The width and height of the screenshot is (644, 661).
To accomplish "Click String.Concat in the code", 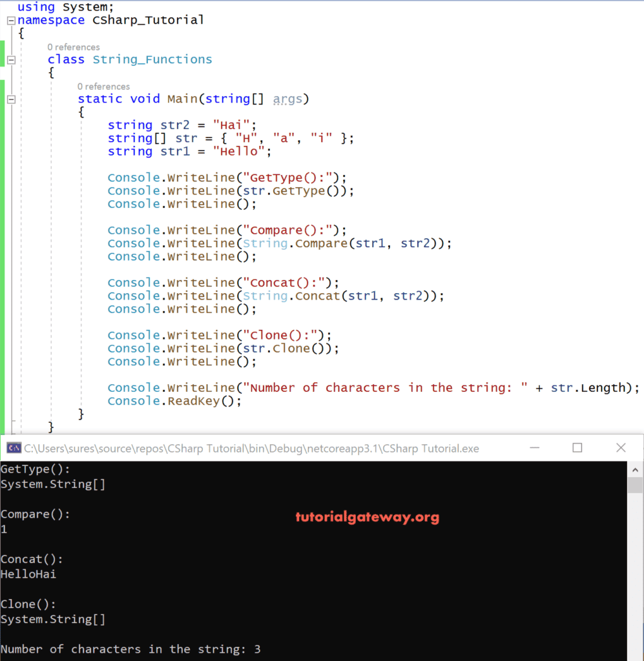I will (291, 296).
